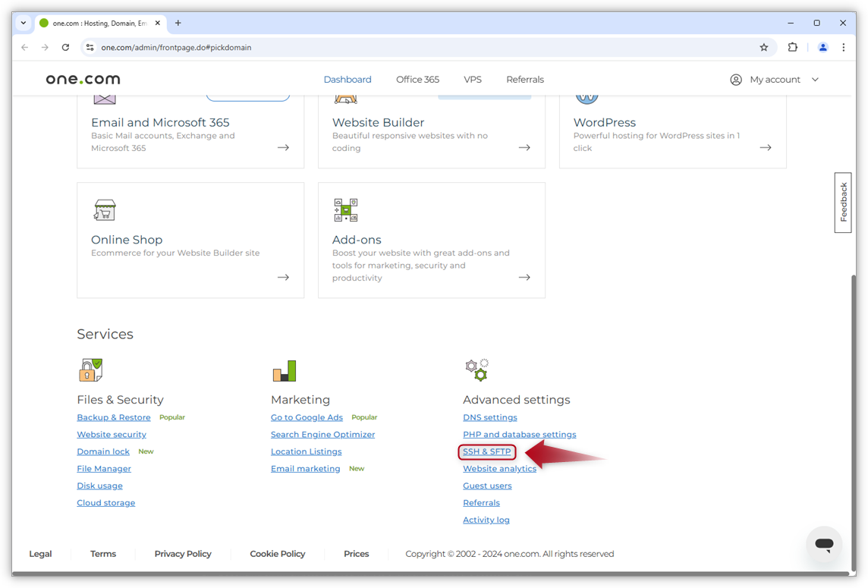Read the Privacy Policy
868x588 pixels.
click(x=183, y=554)
